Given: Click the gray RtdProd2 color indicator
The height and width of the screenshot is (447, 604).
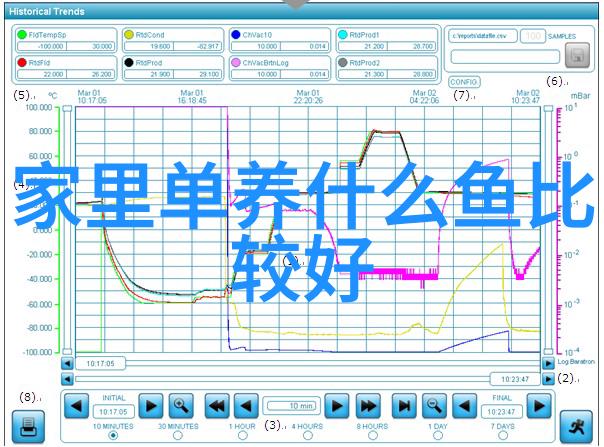Looking at the screenshot, I should tap(342, 62).
